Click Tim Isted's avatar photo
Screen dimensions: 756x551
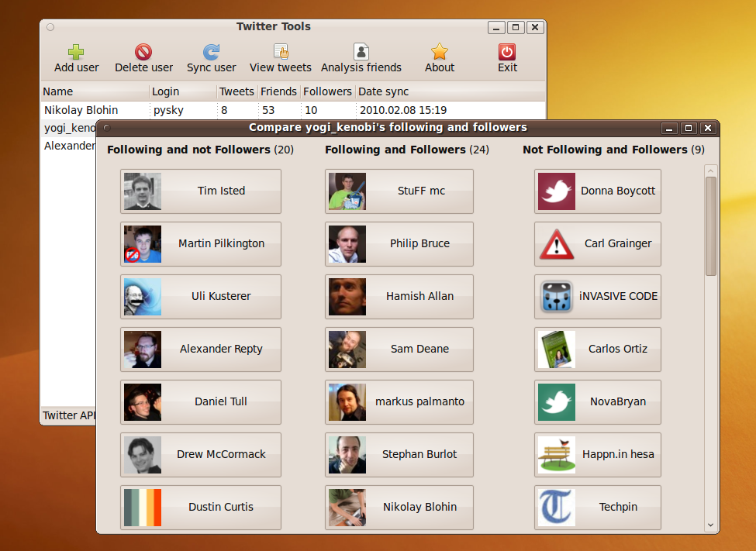tap(143, 191)
